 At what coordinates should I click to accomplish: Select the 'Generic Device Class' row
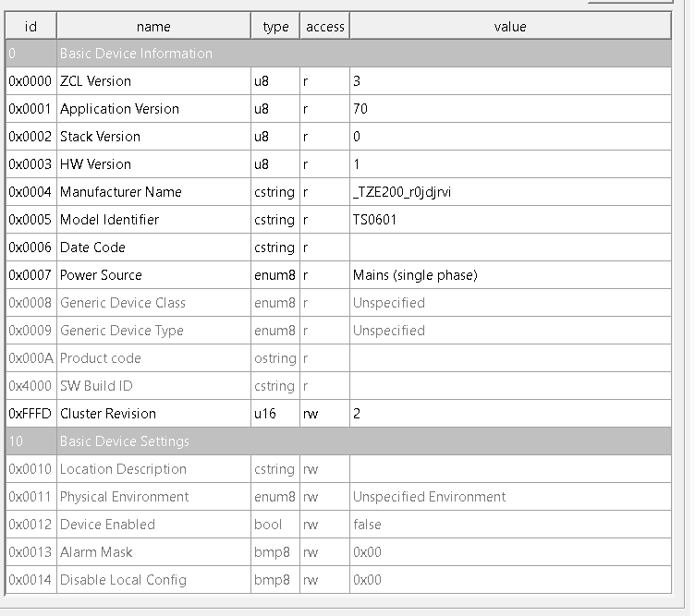(338, 303)
